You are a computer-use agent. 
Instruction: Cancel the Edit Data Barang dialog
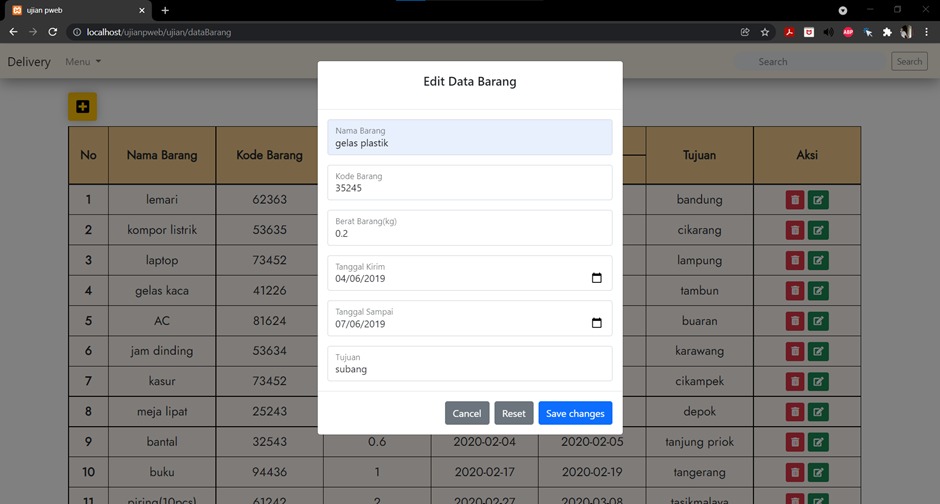click(467, 413)
